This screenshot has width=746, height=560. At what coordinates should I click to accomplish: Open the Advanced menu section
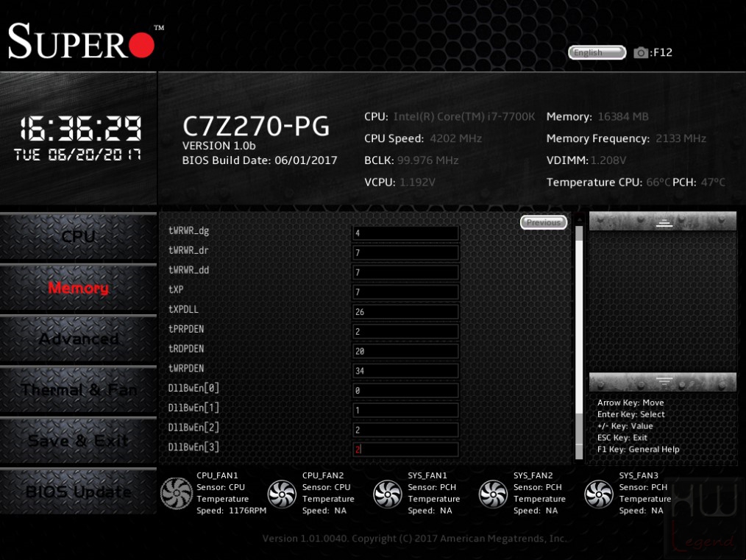coord(78,339)
